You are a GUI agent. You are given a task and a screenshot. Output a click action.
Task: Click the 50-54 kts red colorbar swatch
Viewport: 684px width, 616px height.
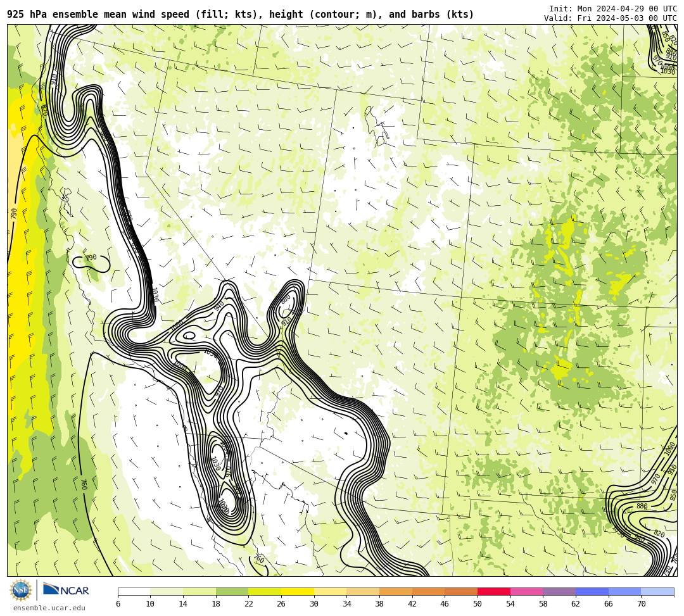[x=494, y=591]
